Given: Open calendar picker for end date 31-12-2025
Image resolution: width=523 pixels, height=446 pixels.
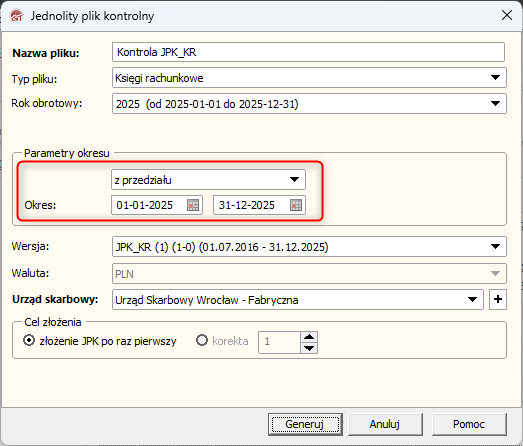Looking at the screenshot, I should (x=296, y=205).
